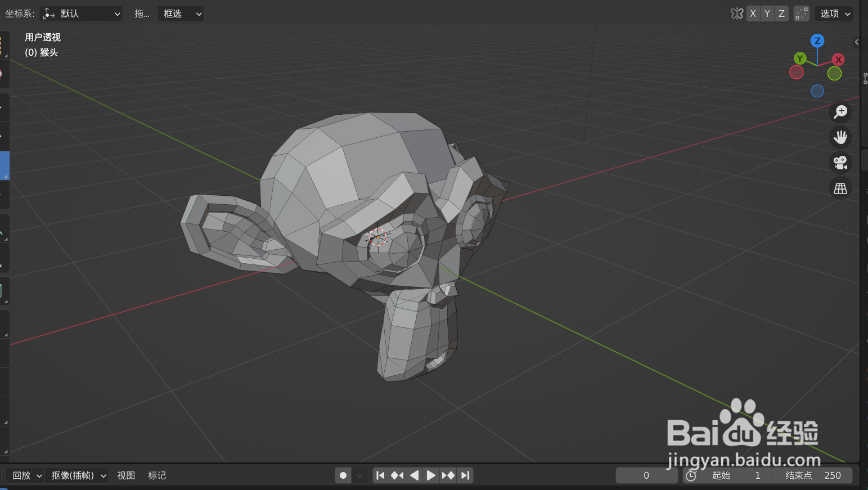This screenshot has width=868, height=490.
Task: Click the 3D cursor on monkey's eye
Action: coord(378,237)
